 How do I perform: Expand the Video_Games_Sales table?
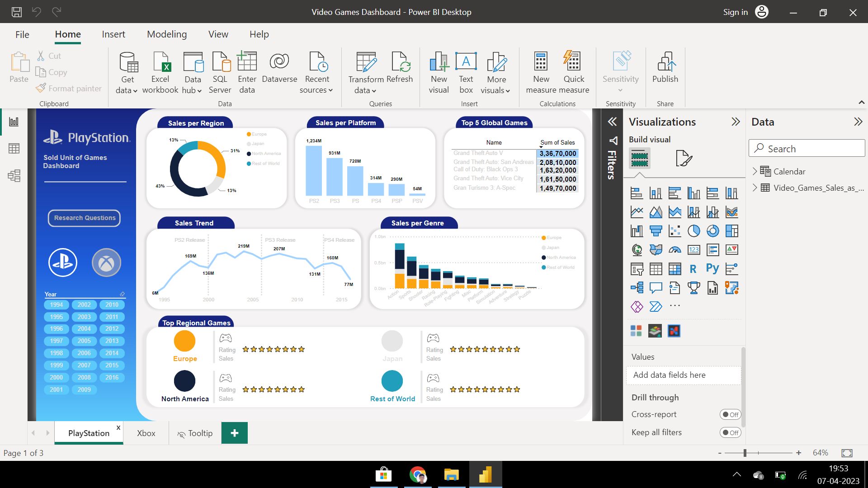coord(755,188)
